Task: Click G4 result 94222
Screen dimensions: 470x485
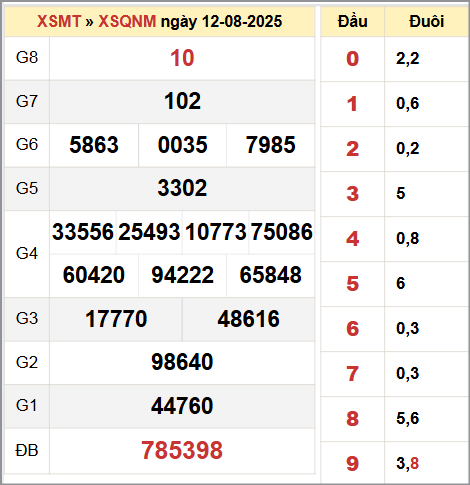Action: pos(182,275)
